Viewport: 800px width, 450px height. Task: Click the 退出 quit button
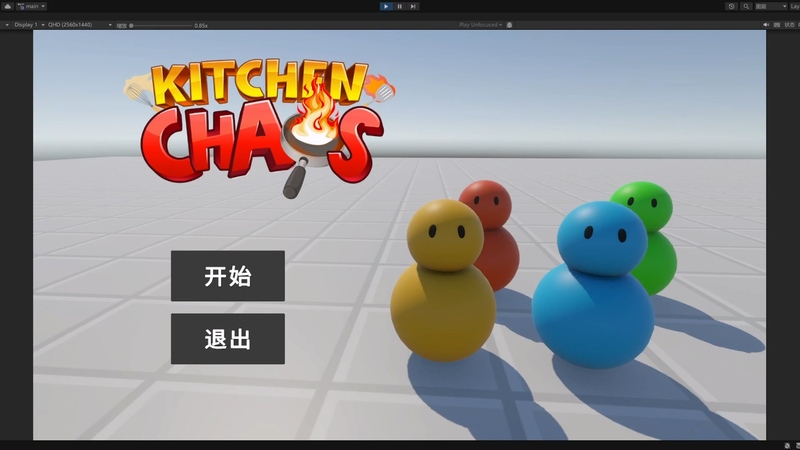click(228, 339)
